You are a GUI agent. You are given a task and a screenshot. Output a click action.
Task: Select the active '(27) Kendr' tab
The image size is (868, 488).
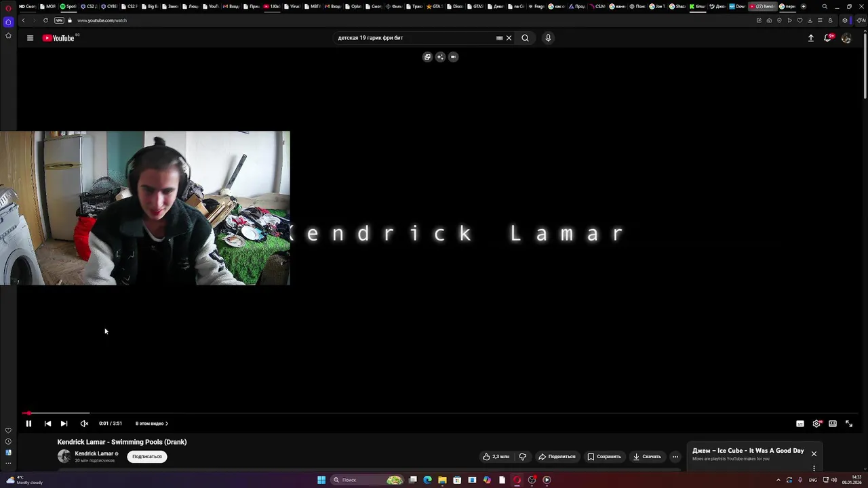point(762,6)
